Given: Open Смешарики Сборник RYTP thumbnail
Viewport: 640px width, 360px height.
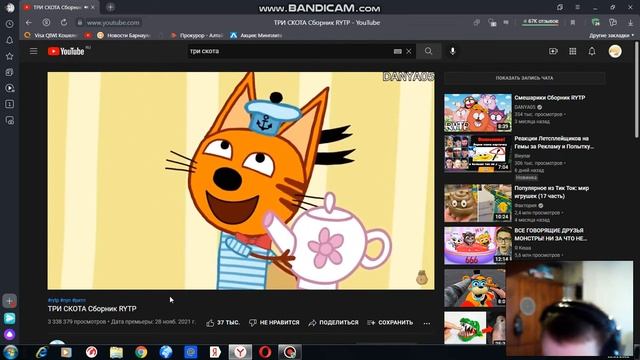Looking at the screenshot, I should [478, 112].
